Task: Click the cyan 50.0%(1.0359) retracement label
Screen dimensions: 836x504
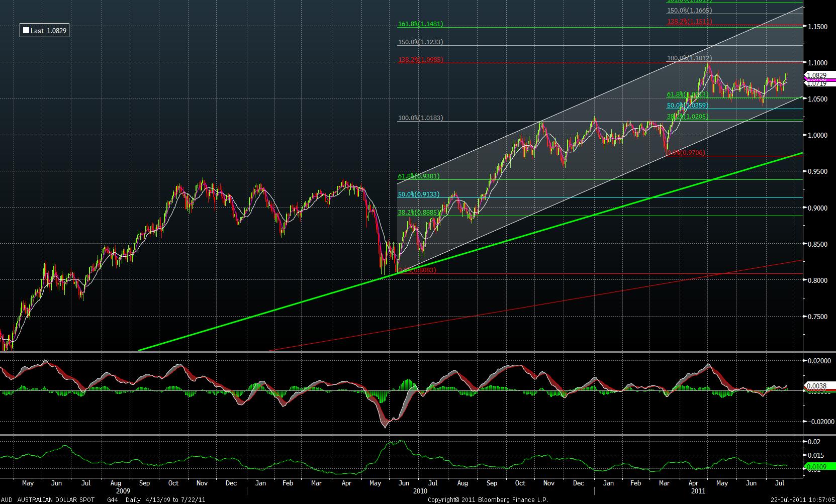Action: (687, 106)
